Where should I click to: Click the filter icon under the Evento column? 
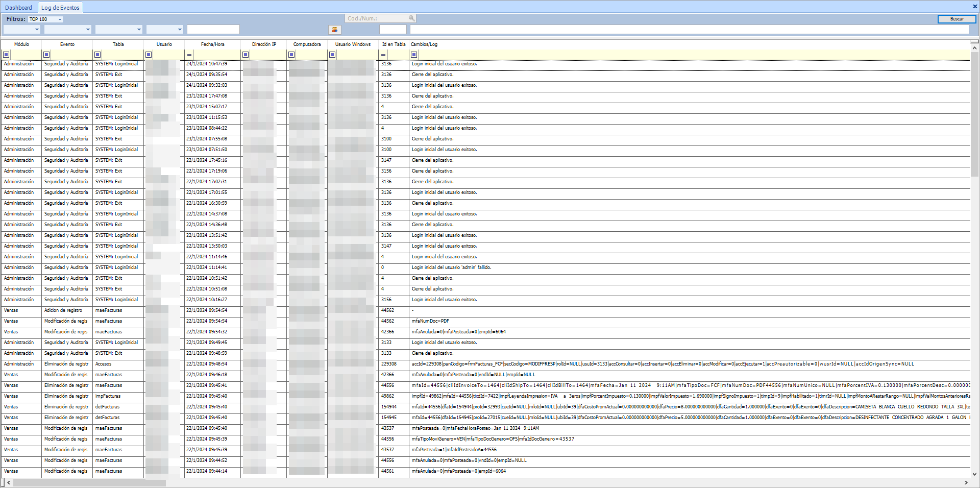point(45,54)
